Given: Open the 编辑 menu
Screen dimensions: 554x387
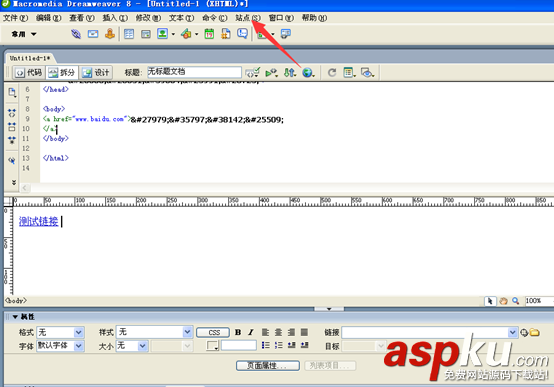Looking at the screenshot, I should 48,18.
